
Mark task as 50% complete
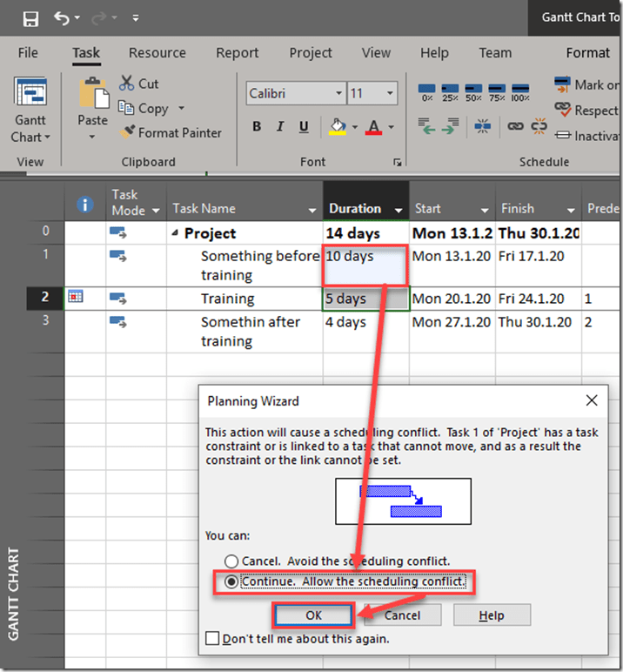pyautogui.click(x=474, y=91)
